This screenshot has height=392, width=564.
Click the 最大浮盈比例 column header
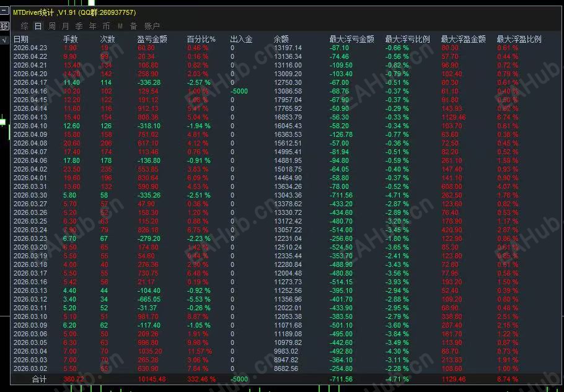[x=519, y=39]
